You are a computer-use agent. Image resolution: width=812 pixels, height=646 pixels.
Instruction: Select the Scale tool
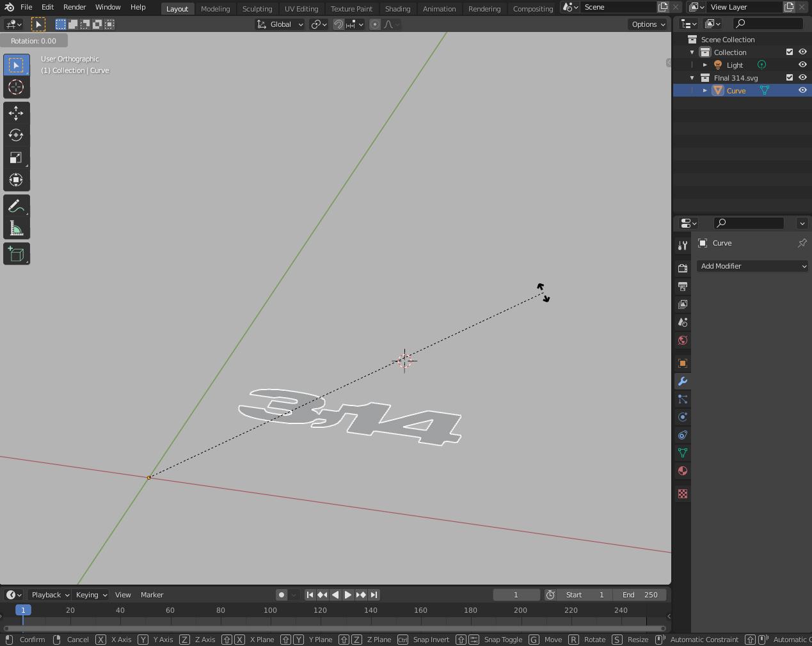point(17,158)
